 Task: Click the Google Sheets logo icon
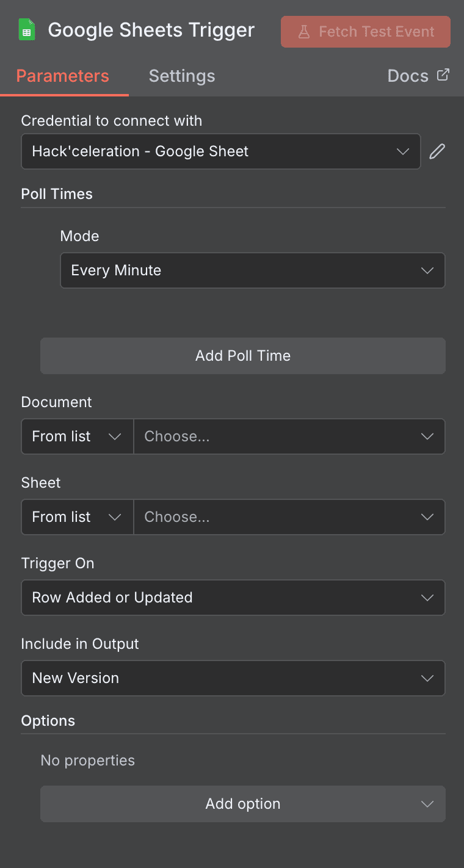[x=29, y=29]
